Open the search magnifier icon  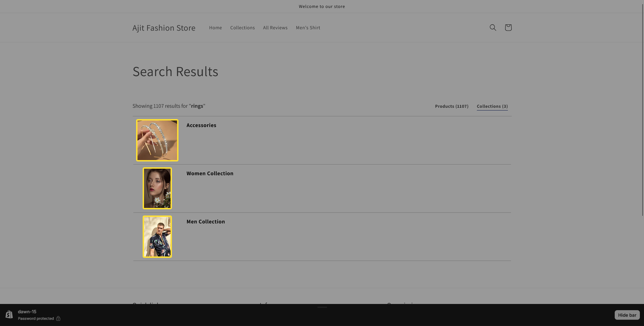(493, 28)
